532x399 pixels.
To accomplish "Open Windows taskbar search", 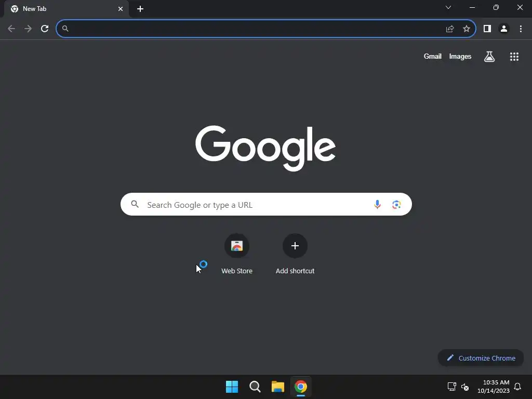I will tap(255, 387).
